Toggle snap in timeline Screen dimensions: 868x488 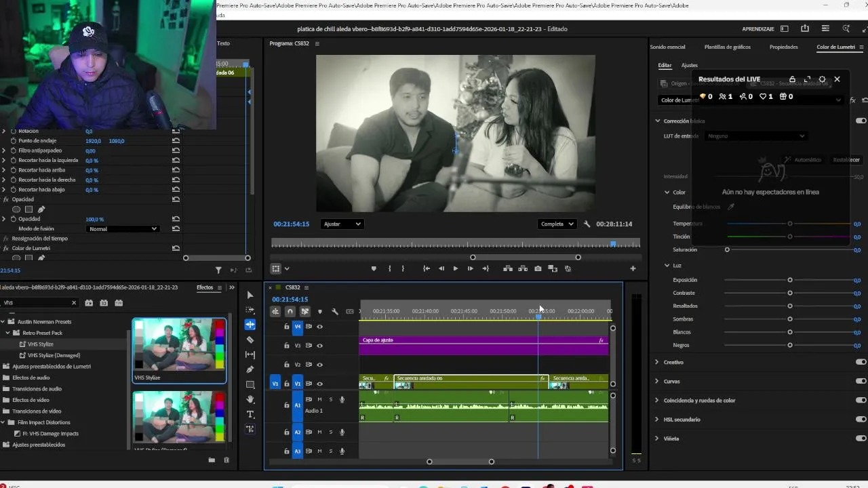pos(290,312)
